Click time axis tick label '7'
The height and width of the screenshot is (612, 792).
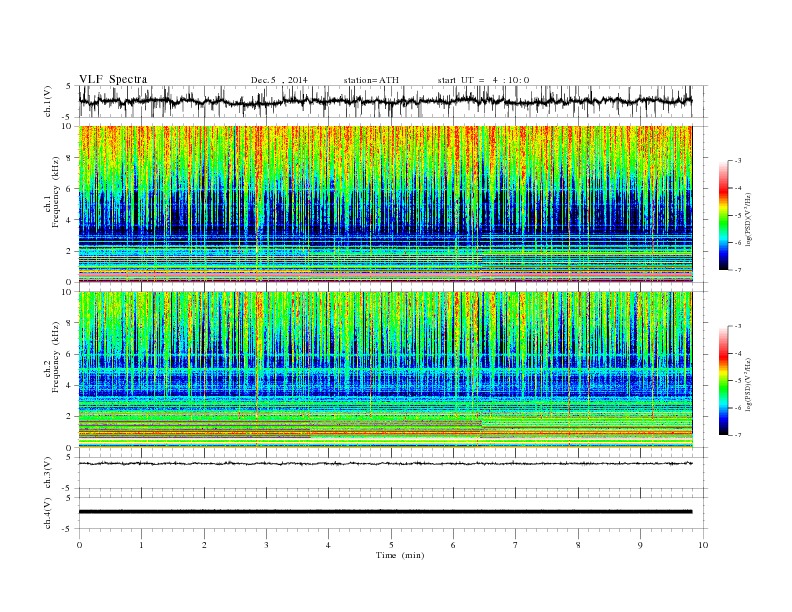pyautogui.click(x=516, y=545)
